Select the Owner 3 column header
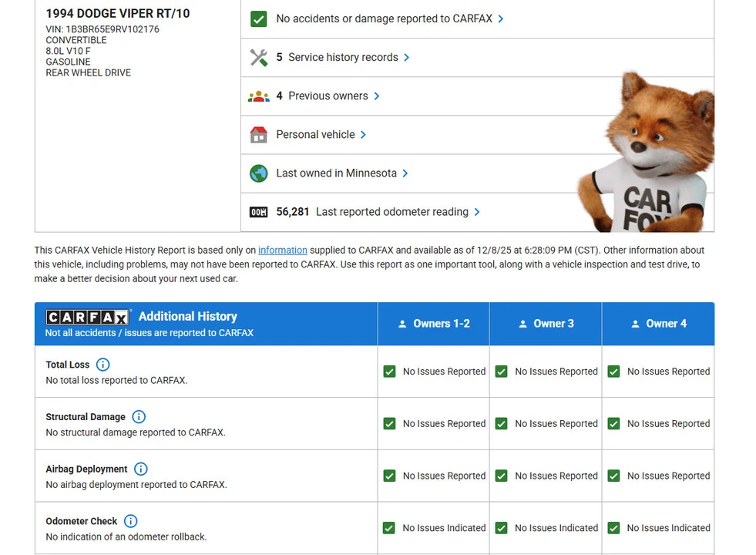This screenshot has height=555, width=756. tap(546, 324)
